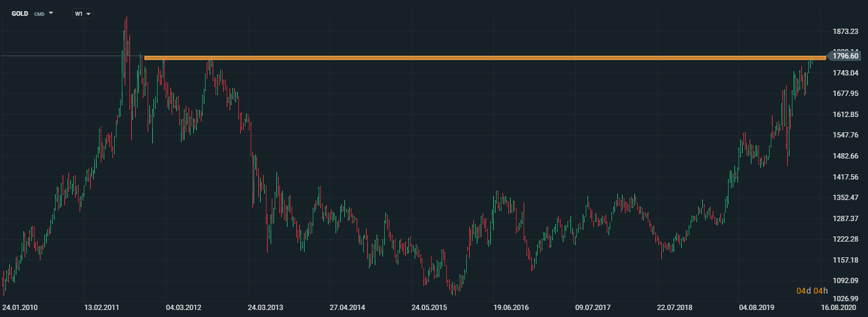Click the 24.03.2013 date axis label

click(x=265, y=306)
